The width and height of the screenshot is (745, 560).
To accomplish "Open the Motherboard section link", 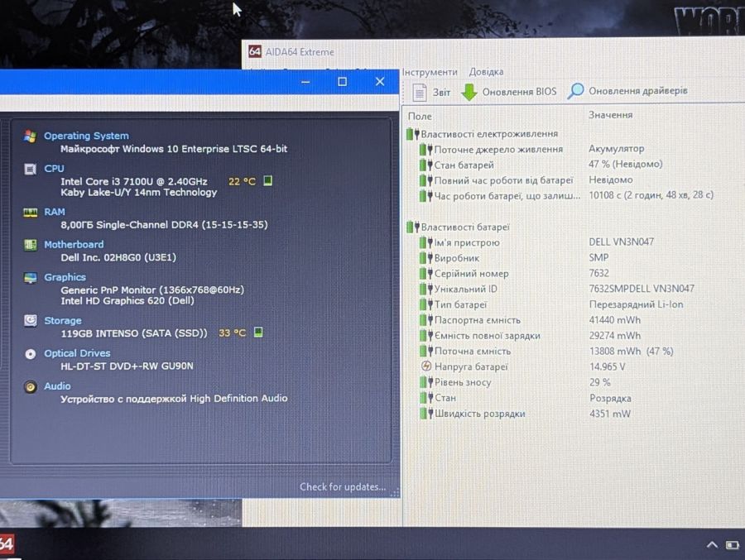I will click(x=74, y=245).
